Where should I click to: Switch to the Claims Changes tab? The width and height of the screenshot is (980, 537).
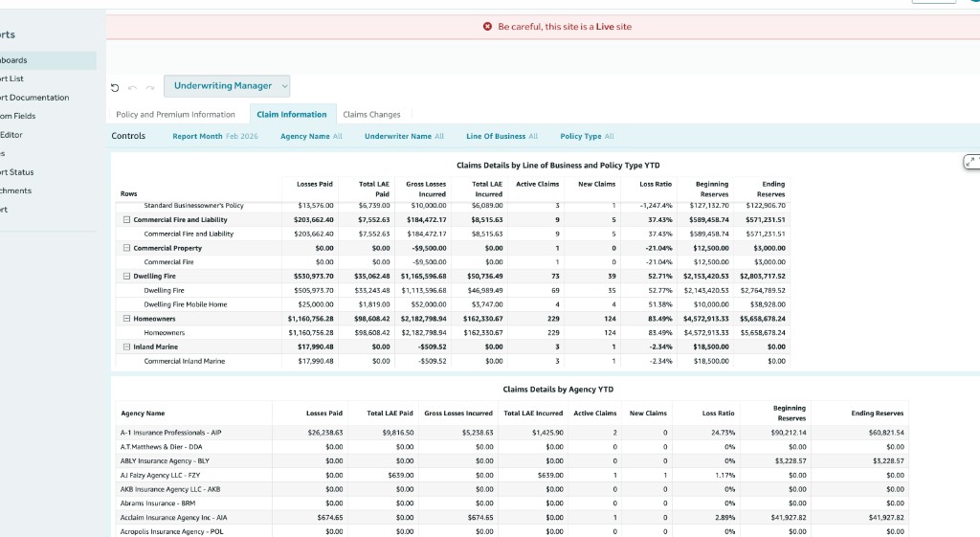tap(371, 114)
